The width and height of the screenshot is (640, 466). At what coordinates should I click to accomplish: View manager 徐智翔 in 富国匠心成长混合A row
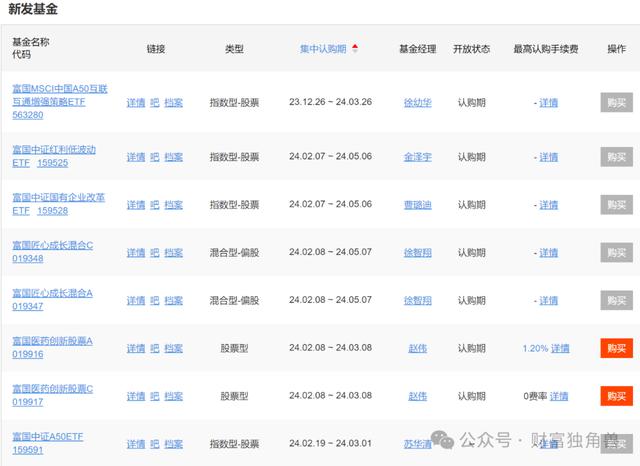pyautogui.click(x=418, y=300)
